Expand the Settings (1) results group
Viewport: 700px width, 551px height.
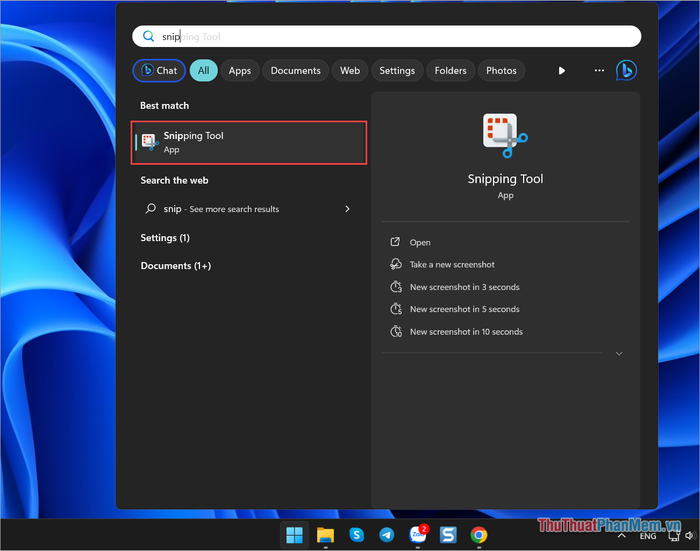point(165,238)
